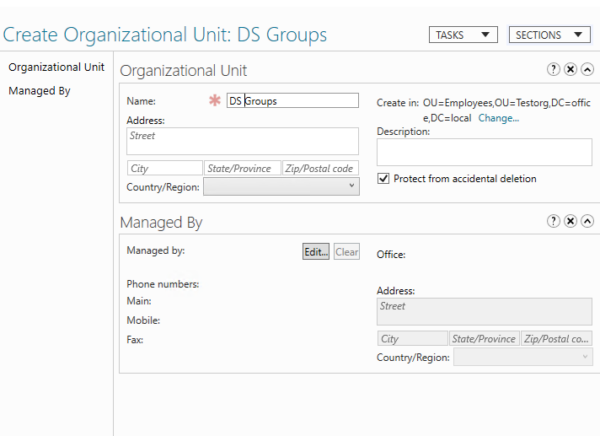Screen dimensions: 600x436
Task: Expand Country/Region dropdown in Organizational Unit
Action: point(281,186)
